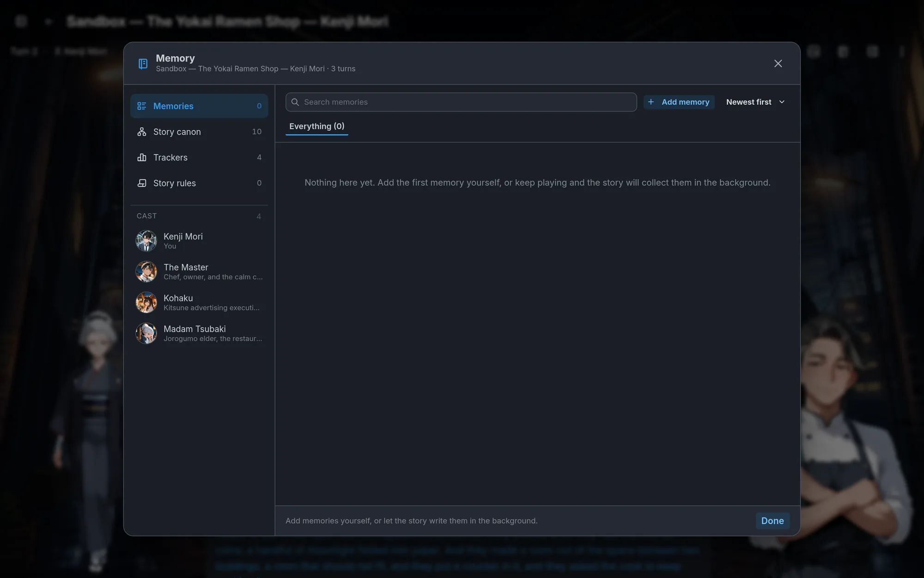Click the Memory book icon in header
The image size is (924, 578).
[x=143, y=64]
